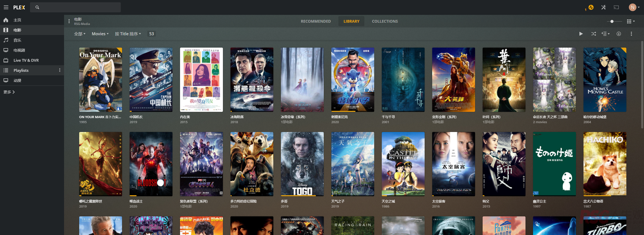This screenshot has width=644, height=235.
Task: Open the cast to player icon
Action: pos(616,7)
